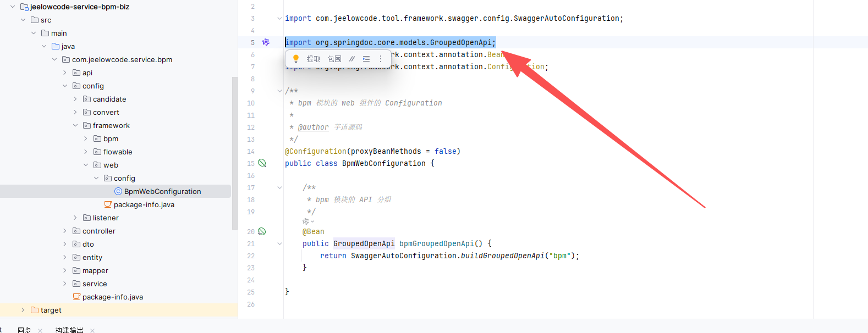The image size is (868, 333).
Task: Click the line comment slashes icon
Action: (352, 59)
